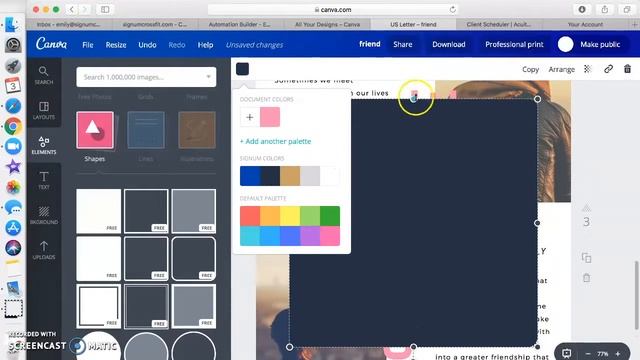Pick red from the default palette
This screenshot has width=640, height=360.
click(x=250, y=216)
